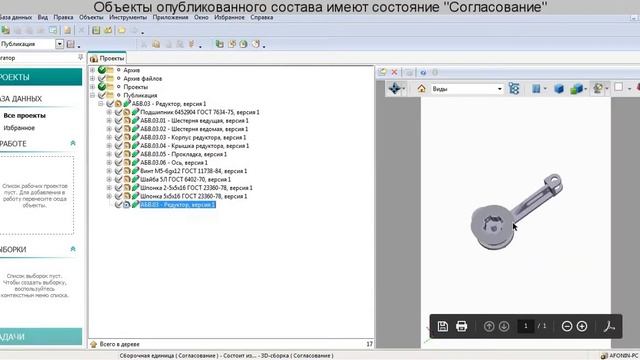The image size is (640, 360).
Task: Click the print icon in the PDF viewer bar
Action: tap(462, 326)
